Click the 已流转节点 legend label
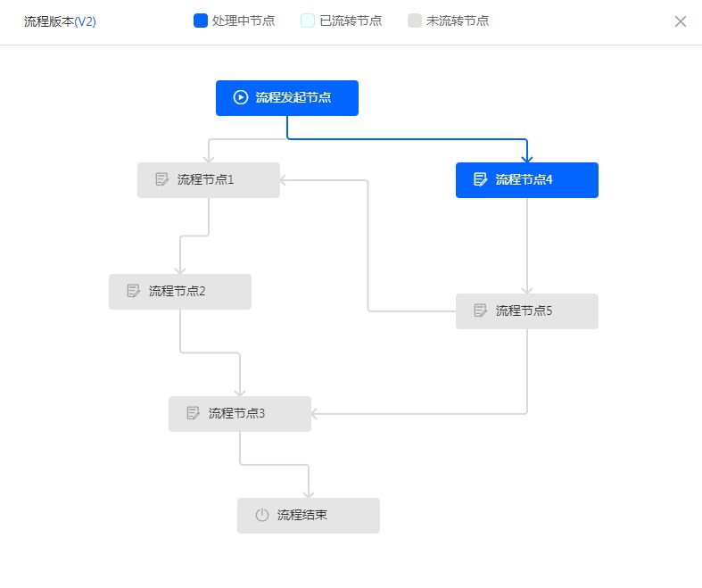This screenshot has width=702, height=588. (351, 21)
